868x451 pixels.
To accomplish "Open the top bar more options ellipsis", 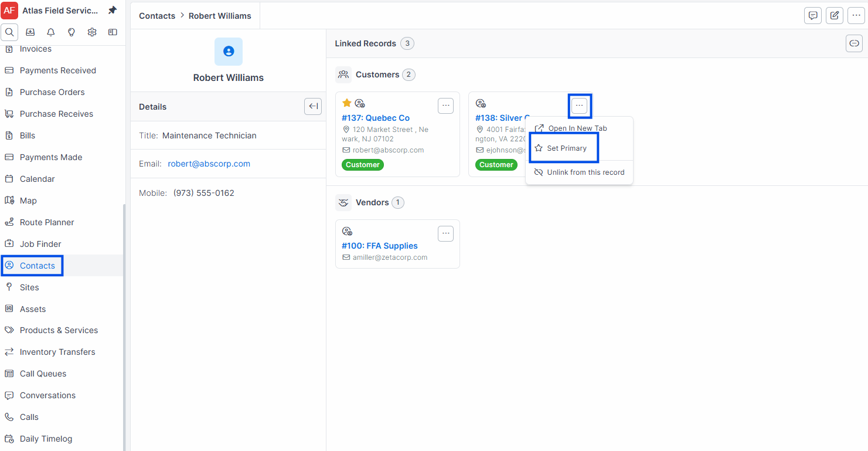I will [x=856, y=16].
